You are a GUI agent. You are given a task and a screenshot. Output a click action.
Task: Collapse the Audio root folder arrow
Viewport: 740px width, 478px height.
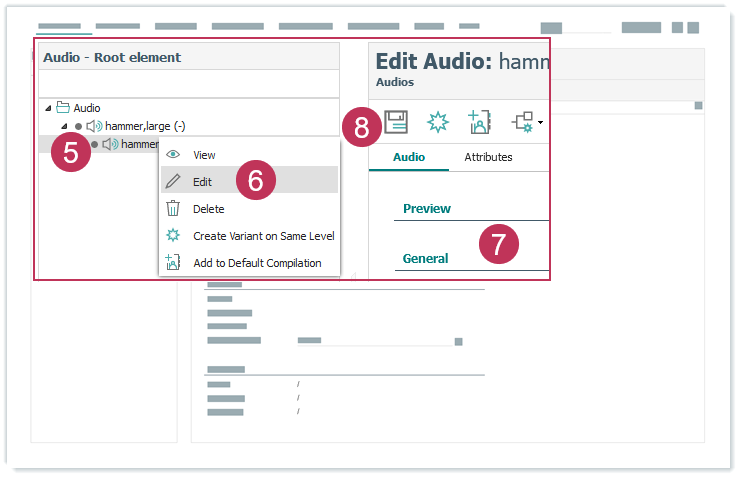coord(47,108)
